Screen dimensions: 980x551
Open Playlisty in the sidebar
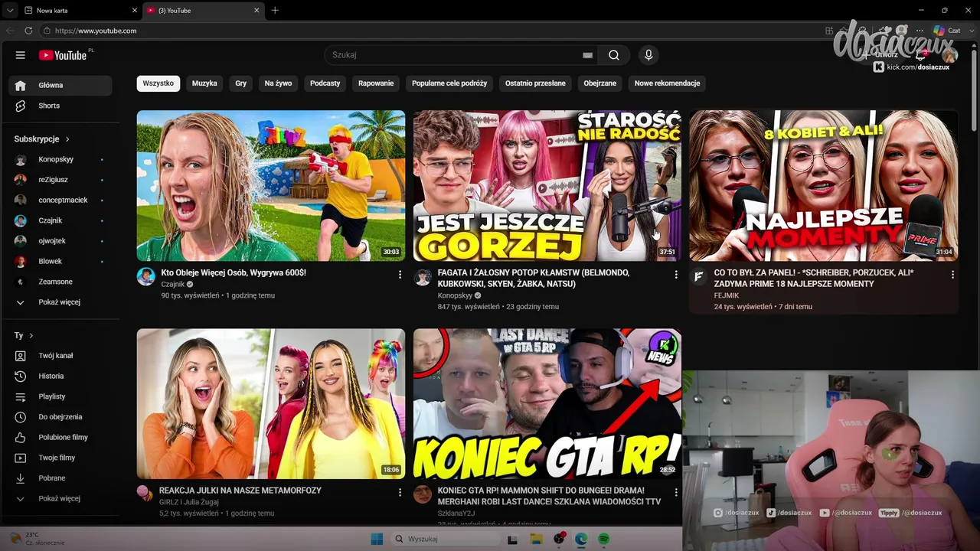(60, 396)
